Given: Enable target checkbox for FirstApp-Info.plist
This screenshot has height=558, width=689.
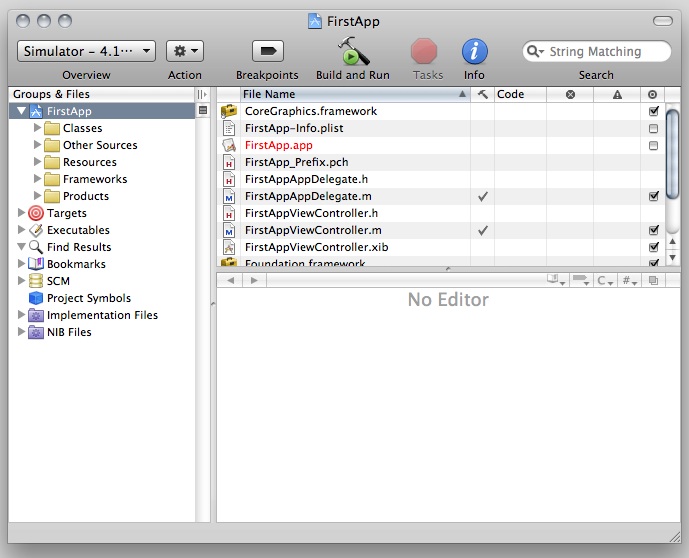Looking at the screenshot, I should tap(653, 128).
